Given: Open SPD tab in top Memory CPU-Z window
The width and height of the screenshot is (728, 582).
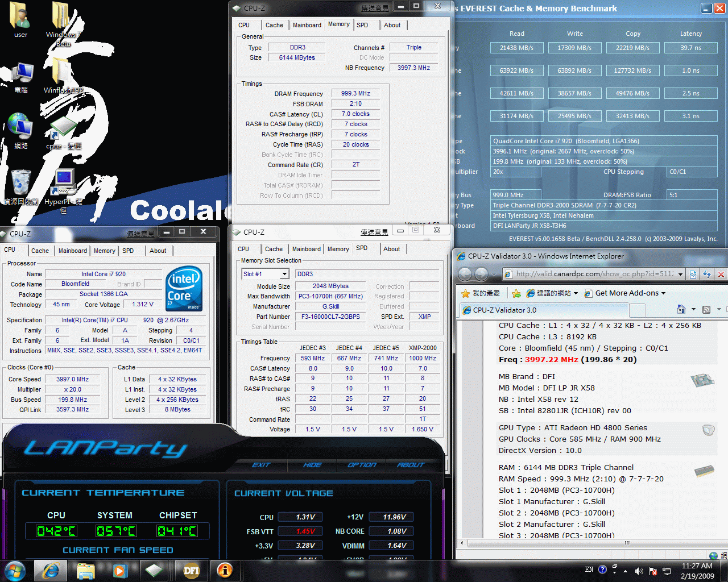Looking at the screenshot, I should [362, 25].
